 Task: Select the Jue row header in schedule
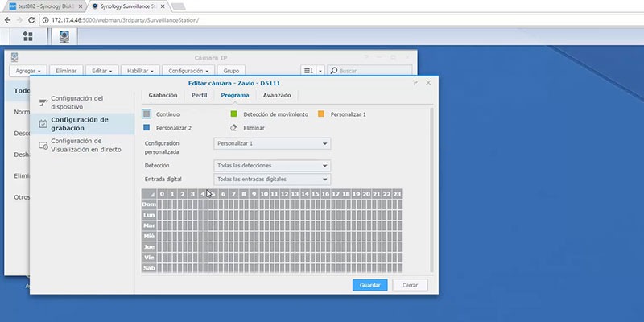(x=149, y=247)
